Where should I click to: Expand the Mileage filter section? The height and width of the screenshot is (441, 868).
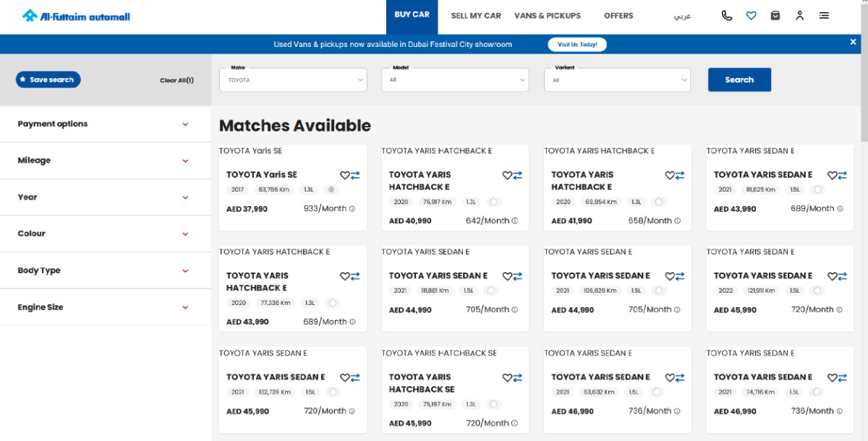(x=105, y=160)
